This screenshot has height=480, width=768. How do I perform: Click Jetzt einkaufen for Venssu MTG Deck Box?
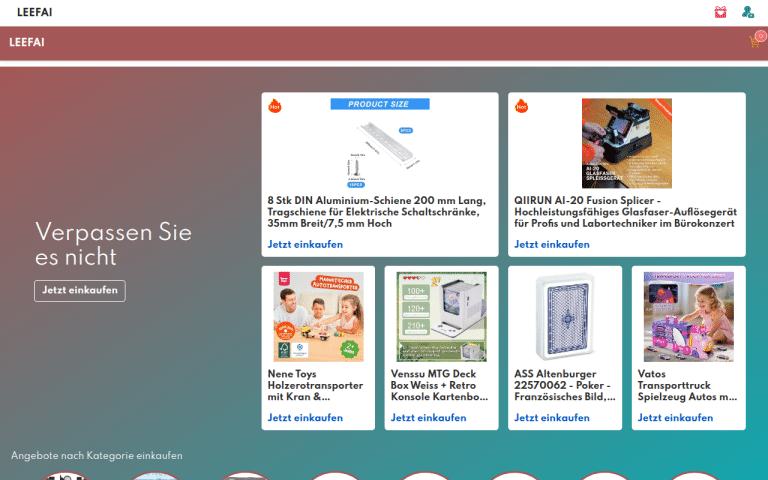pos(428,418)
